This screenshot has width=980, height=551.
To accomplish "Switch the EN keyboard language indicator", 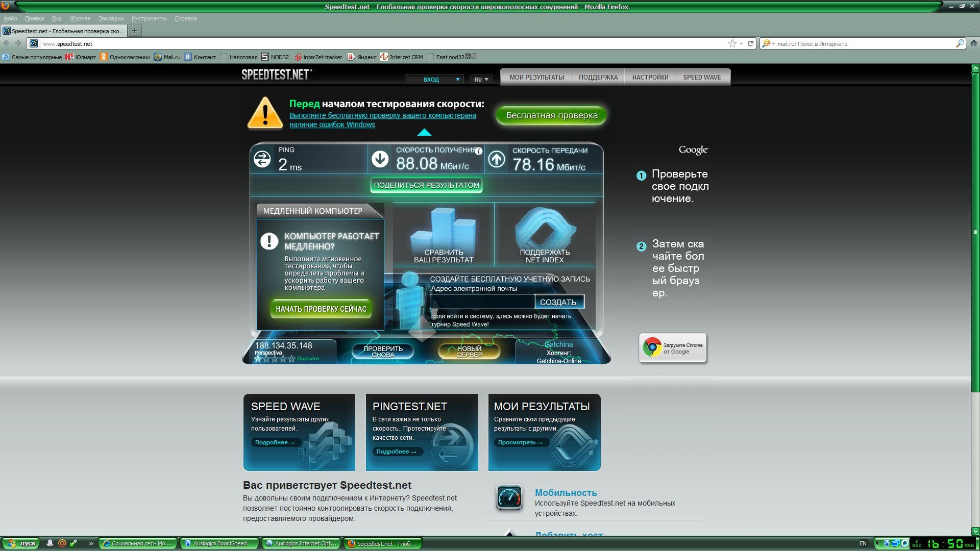I will click(863, 543).
